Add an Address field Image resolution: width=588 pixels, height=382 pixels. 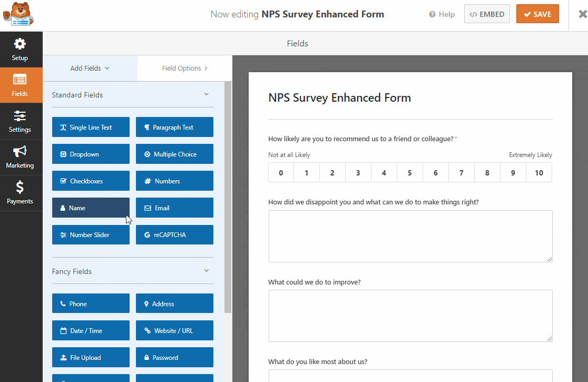(174, 303)
